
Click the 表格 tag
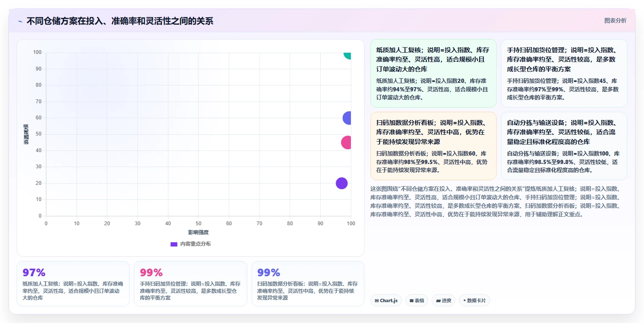(x=416, y=300)
